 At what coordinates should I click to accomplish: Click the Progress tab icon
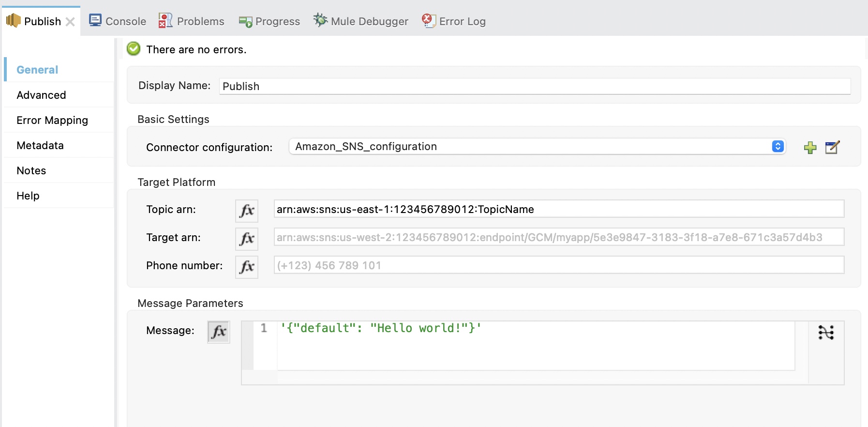click(x=245, y=22)
